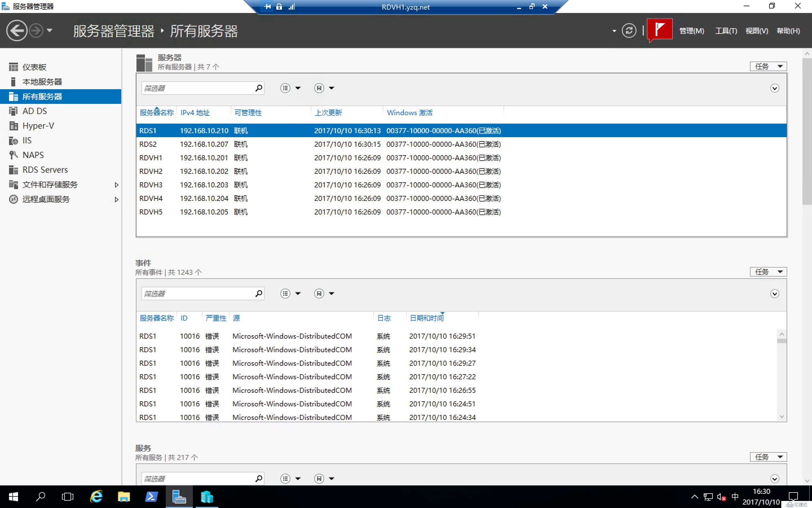Refresh Server Manager with refresh icon
Viewport: 812px width, 508px height.
[x=629, y=30]
